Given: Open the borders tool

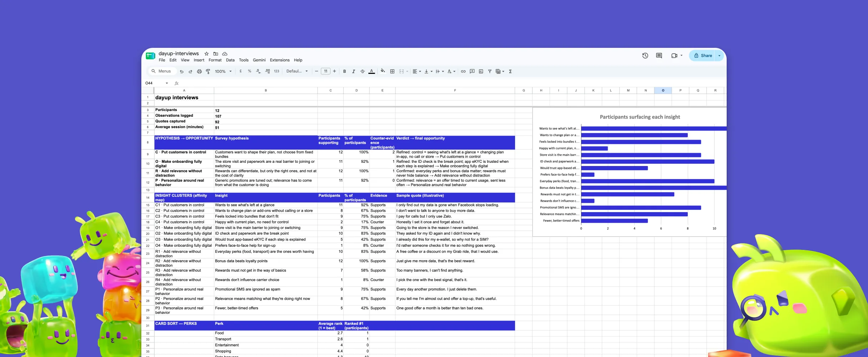Looking at the screenshot, I should click(x=392, y=71).
